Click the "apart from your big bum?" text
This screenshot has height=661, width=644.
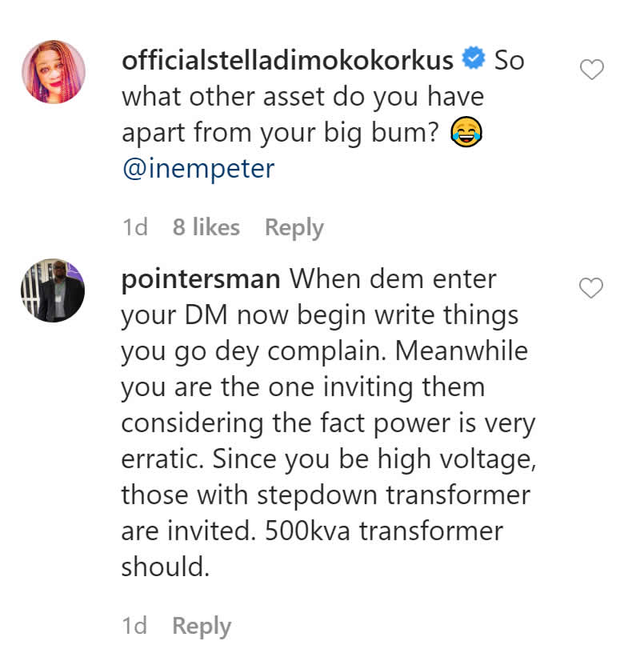click(x=280, y=134)
